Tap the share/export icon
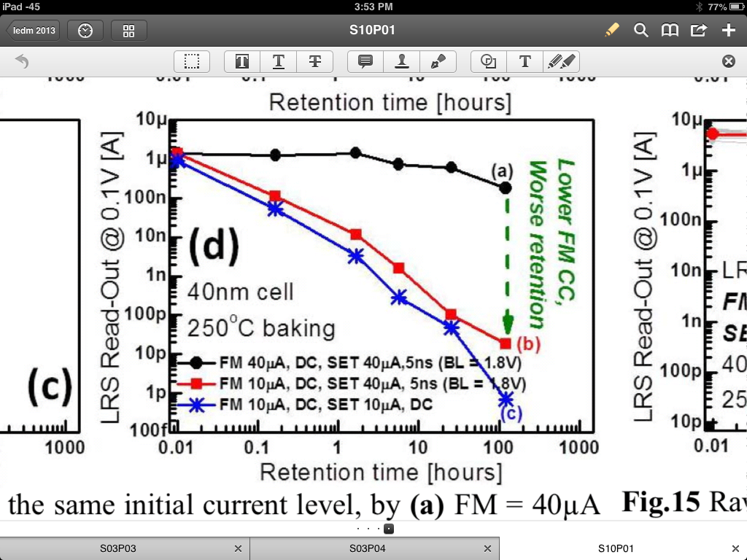The width and height of the screenshot is (747, 560). coord(699,30)
